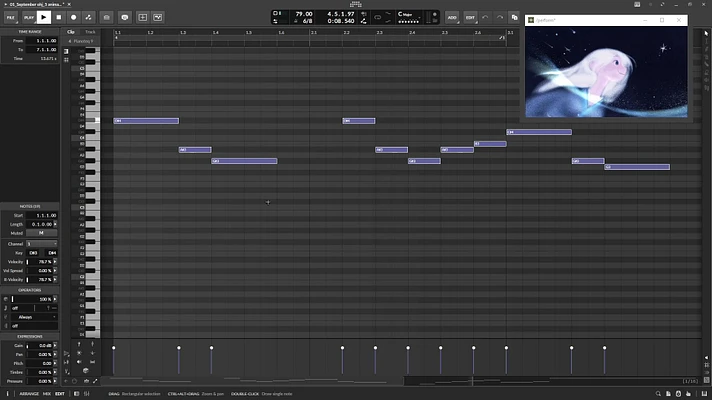The width and height of the screenshot is (712, 400).
Task: Toggle the detail editor panel icon in footer
Action: pyautogui.click(x=76, y=394)
